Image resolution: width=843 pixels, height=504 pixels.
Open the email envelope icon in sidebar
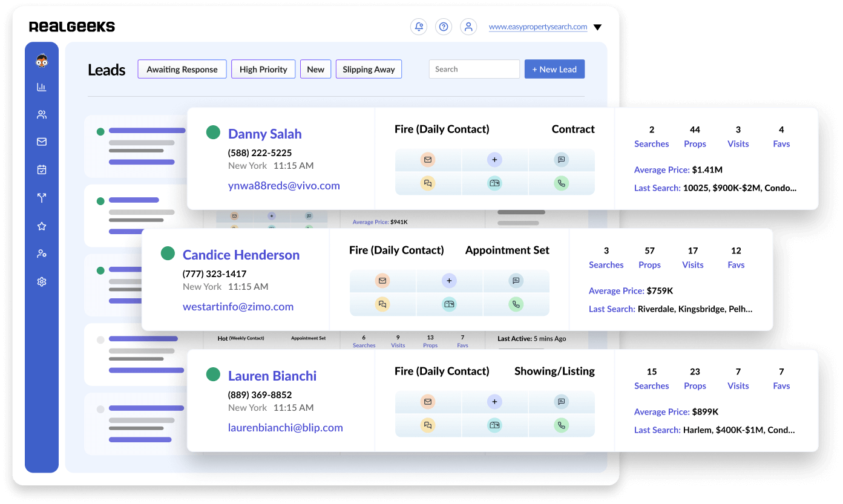(41, 142)
